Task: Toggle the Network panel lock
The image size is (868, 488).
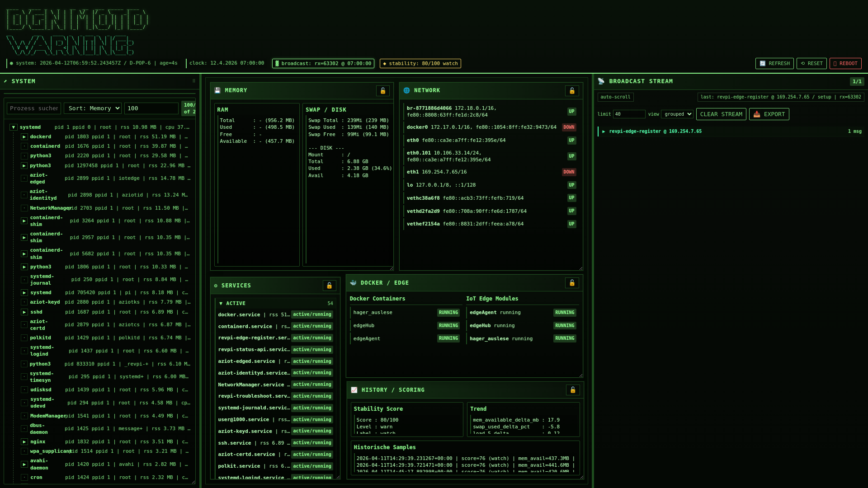Action: coord(572,91)
